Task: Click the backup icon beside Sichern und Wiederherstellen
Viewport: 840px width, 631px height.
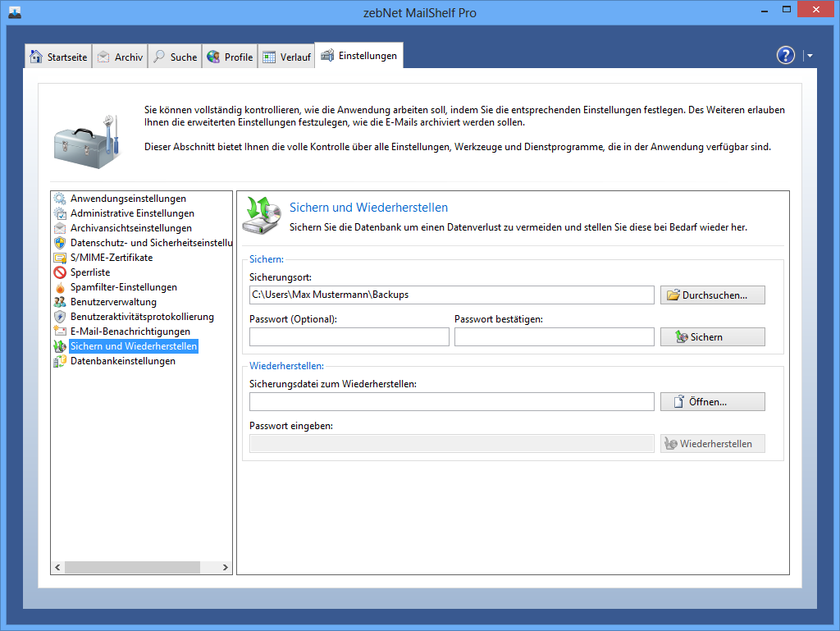Action: click(60, 346)
